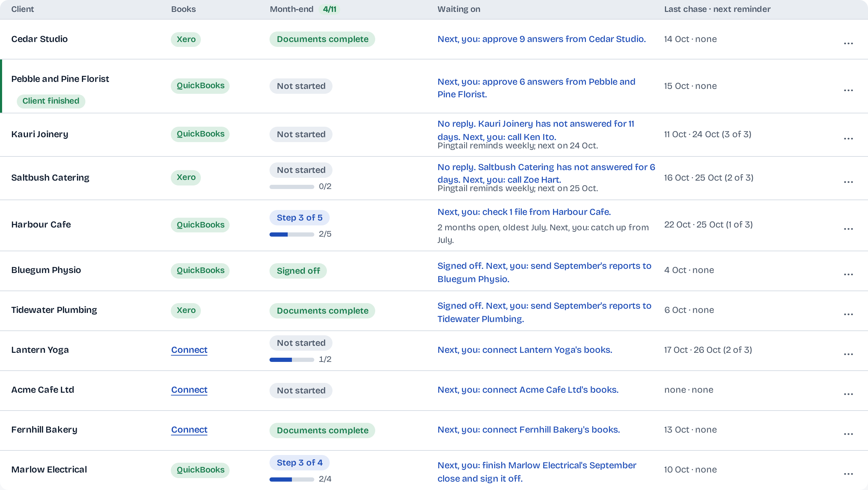The height and width of the screenshot is (490, 868).
Task: Click the Harbour Cafe 2/5 progress bar
Action: pos(292,234)
